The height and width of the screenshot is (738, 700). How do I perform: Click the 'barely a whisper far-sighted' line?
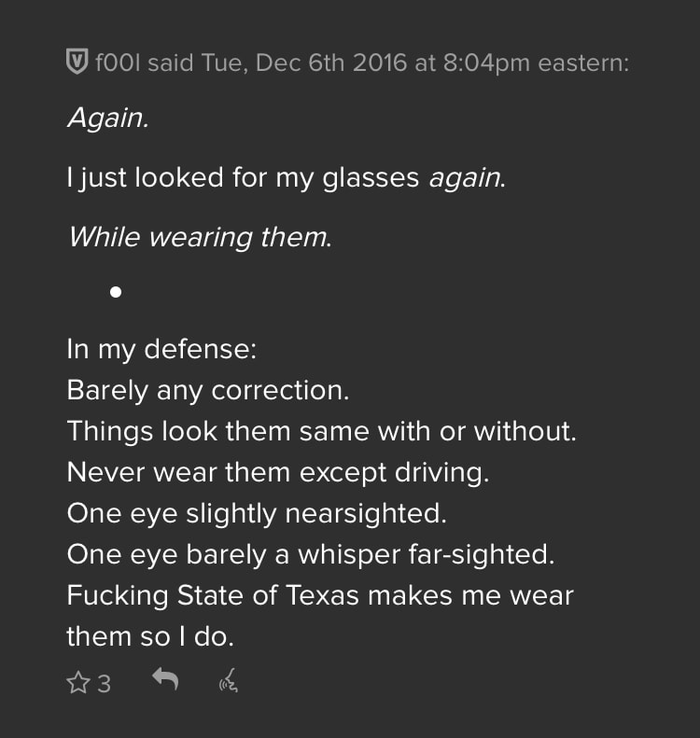(311, 553)
